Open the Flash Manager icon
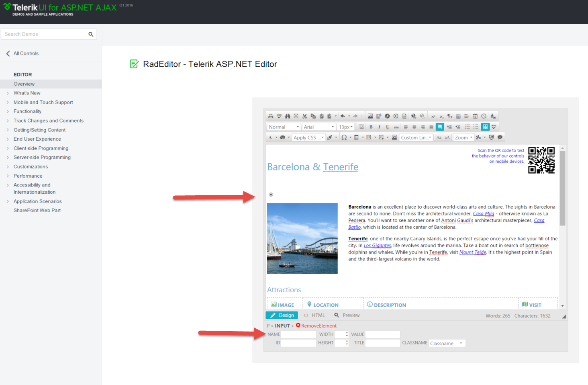The width and height of the screenshot is (588, 385). coord(387,116)
